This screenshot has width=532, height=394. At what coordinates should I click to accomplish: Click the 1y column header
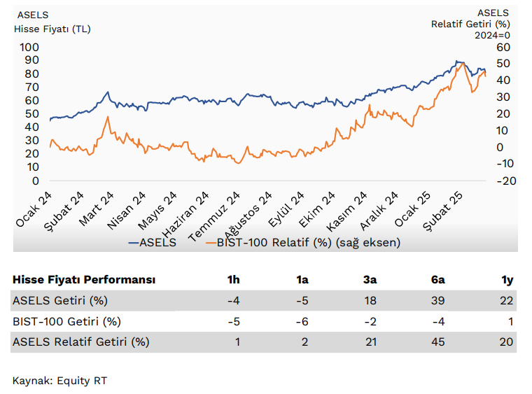point(507,280)
